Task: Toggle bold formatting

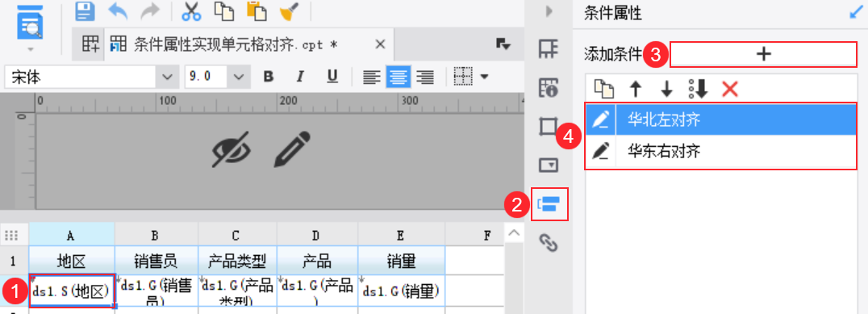Action: point(269,77)
